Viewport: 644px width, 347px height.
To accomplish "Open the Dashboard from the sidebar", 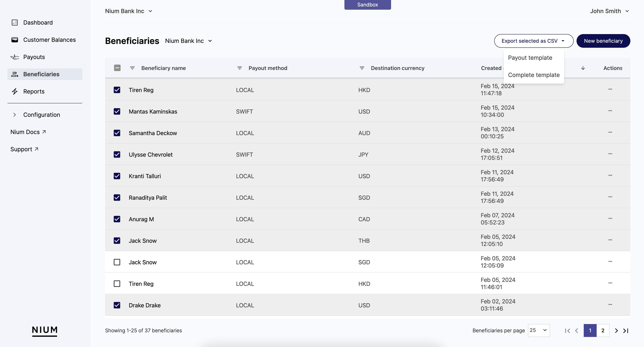I will [38, 22].
